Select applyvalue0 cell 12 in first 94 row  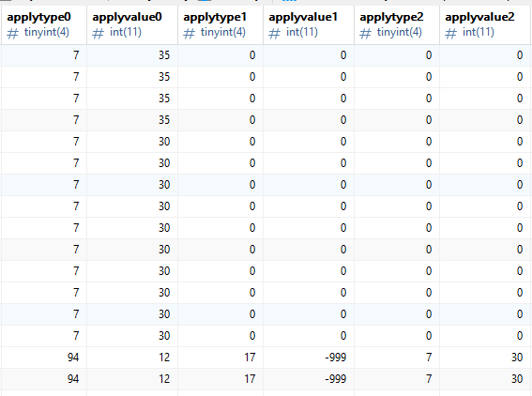132,358
